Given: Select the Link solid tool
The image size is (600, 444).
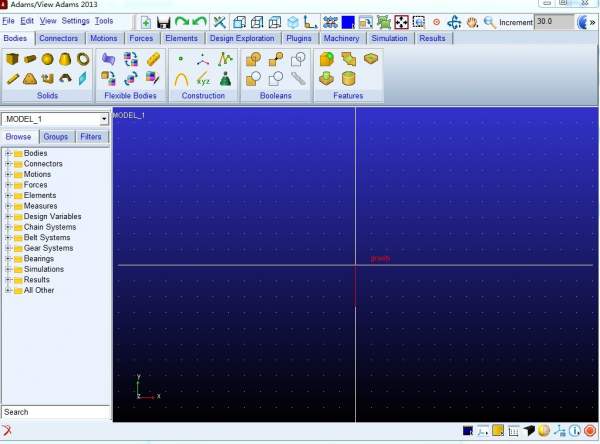Looking at the screenshot, I should pyautogui.click(x=12, y=79).
